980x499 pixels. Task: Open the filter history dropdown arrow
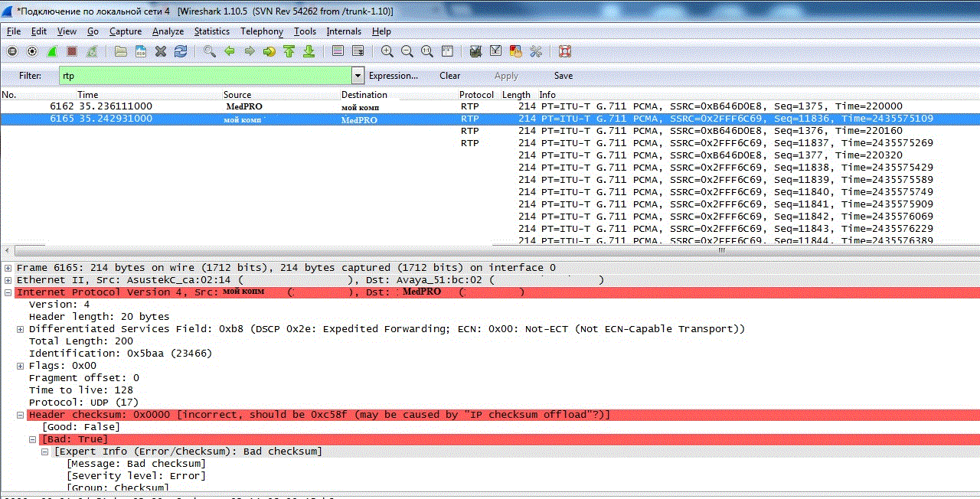click(358, 76)
